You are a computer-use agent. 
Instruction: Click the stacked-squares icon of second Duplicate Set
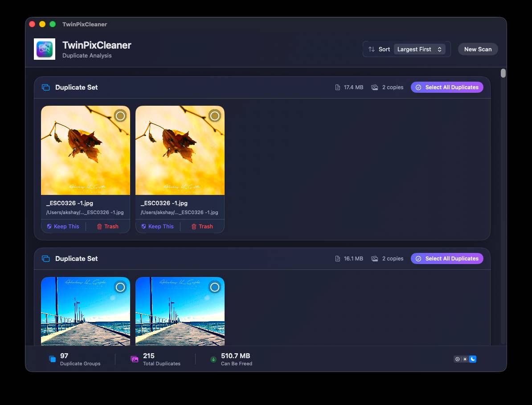pos(46,259)
